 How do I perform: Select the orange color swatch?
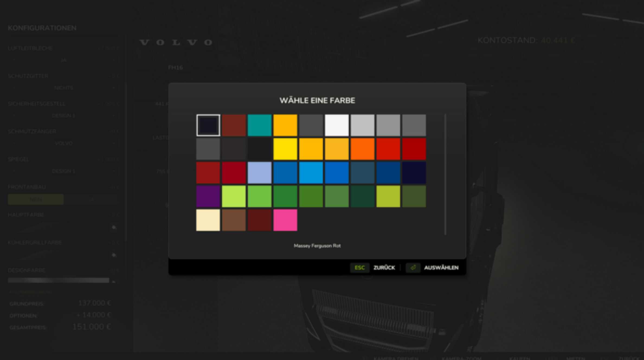(x=362, y=149)
